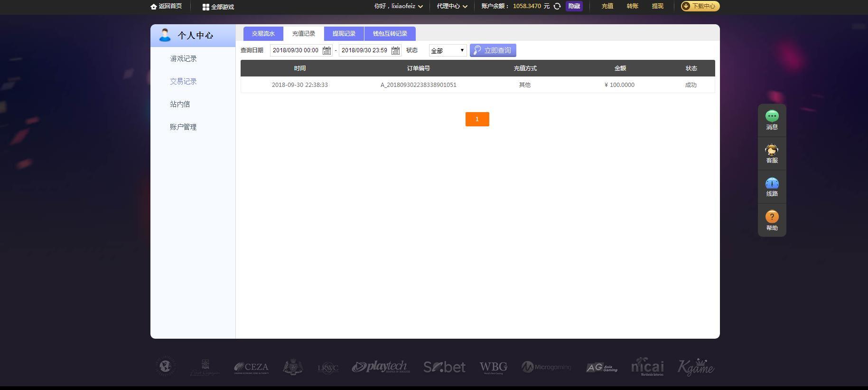The image size is (868, 390).
Task: Click nicai logo in footer
Action: point(647,367)
